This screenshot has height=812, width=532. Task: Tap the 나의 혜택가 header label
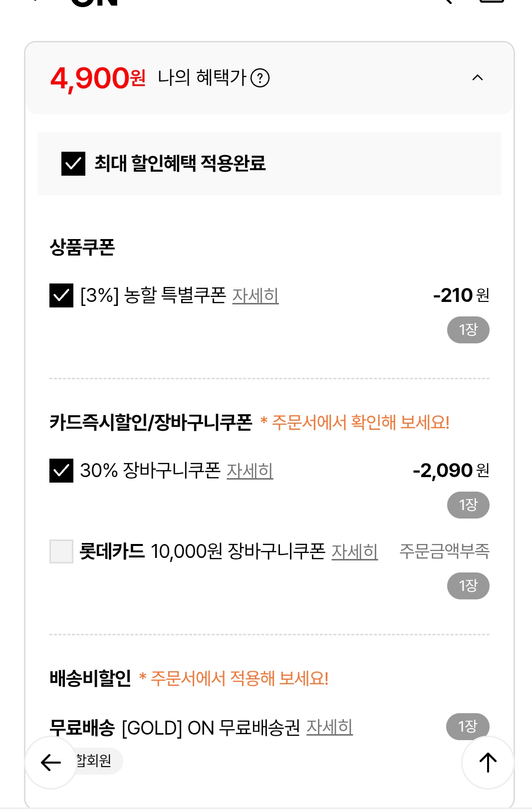[x=202, y=78]
